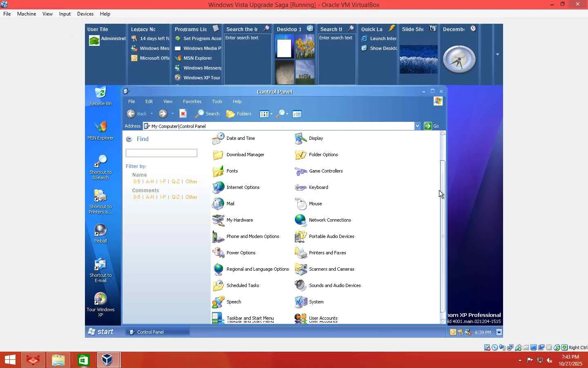Open VirtualBox Input menu

pos(65,14)
